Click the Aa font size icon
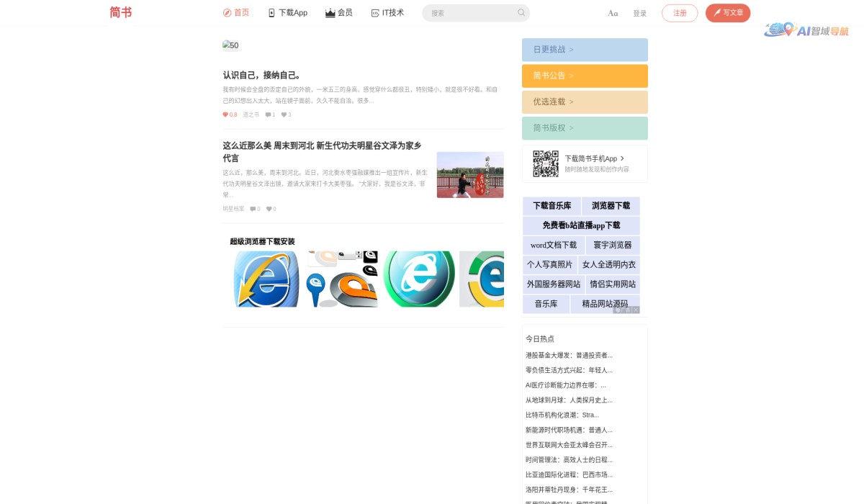The height and width of the screenshot is (504, 864). coord(613,13)
